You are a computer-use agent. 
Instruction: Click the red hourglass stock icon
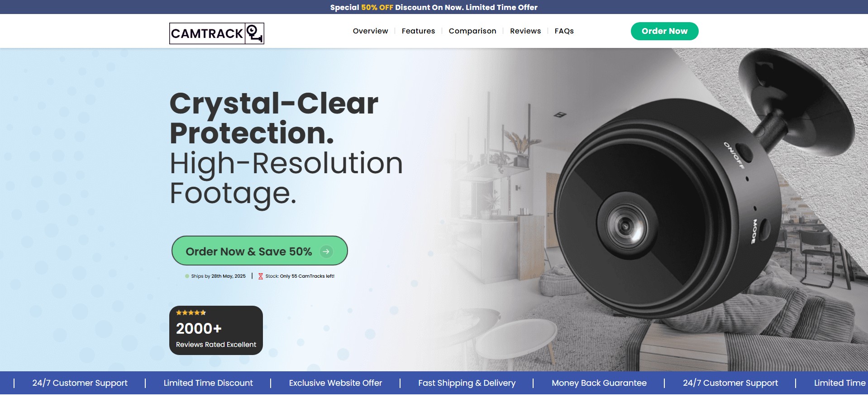(x=261, y=276)
